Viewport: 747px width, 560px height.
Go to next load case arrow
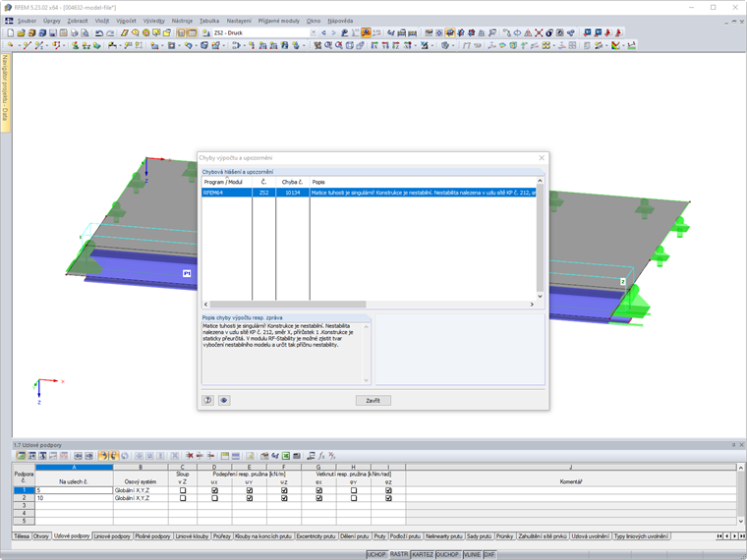(x=333, y=32)
